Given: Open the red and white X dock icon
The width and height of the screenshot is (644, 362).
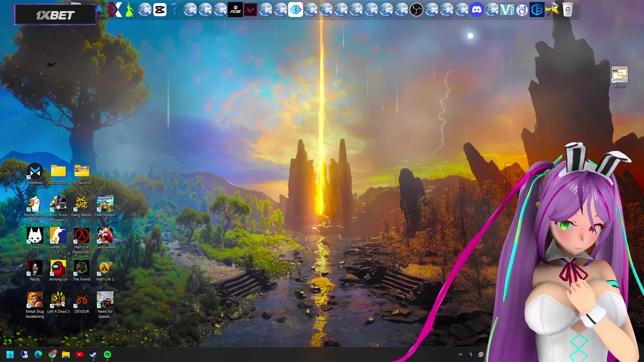Looking at the screenshot, I should tap(115, 9).
